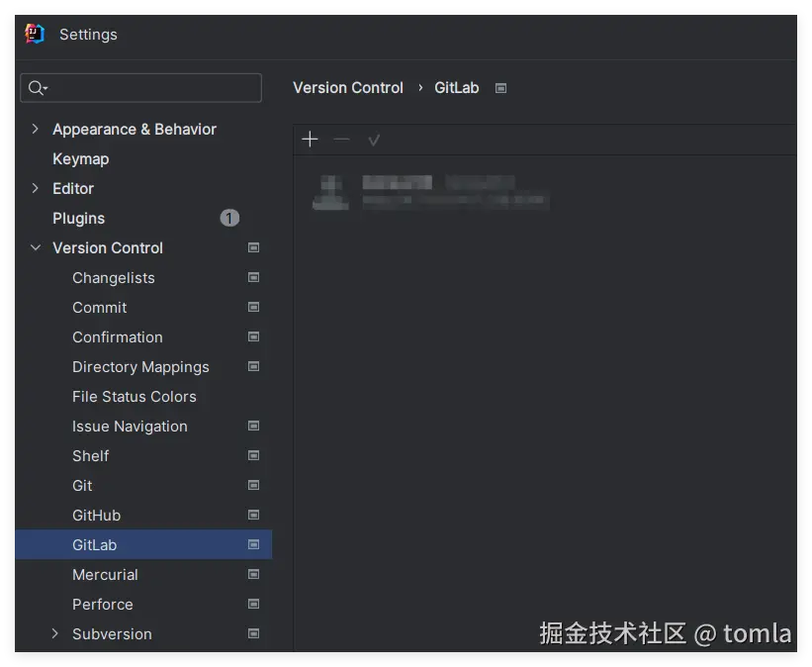Select Editor in the settings tree

[x=73, y=189]
